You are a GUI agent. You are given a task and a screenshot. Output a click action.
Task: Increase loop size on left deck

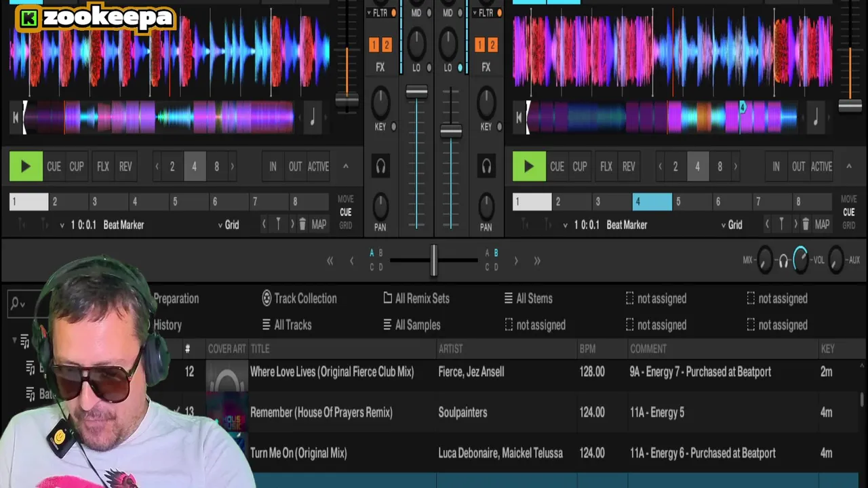(x=233, y=167)
